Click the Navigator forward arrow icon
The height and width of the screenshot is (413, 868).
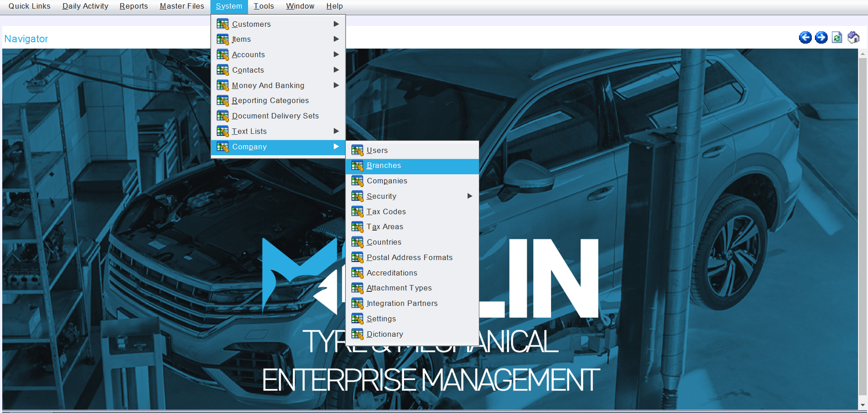[x=821, y=38]
